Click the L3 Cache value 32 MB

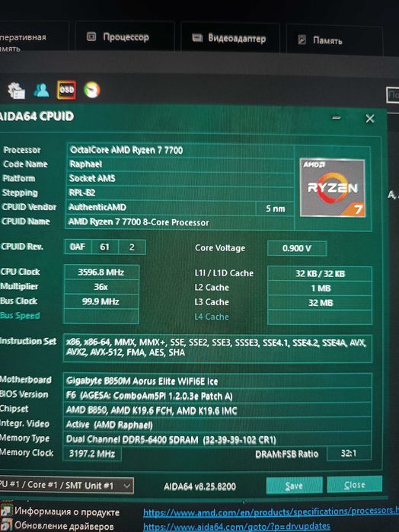pyautogui.click(x=320, y=303)
